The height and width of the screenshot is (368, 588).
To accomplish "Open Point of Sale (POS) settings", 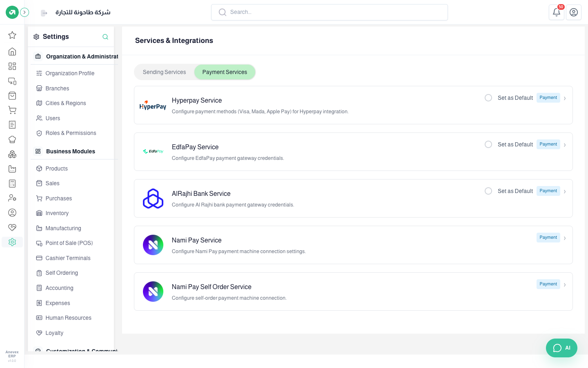I will point(69,243).
